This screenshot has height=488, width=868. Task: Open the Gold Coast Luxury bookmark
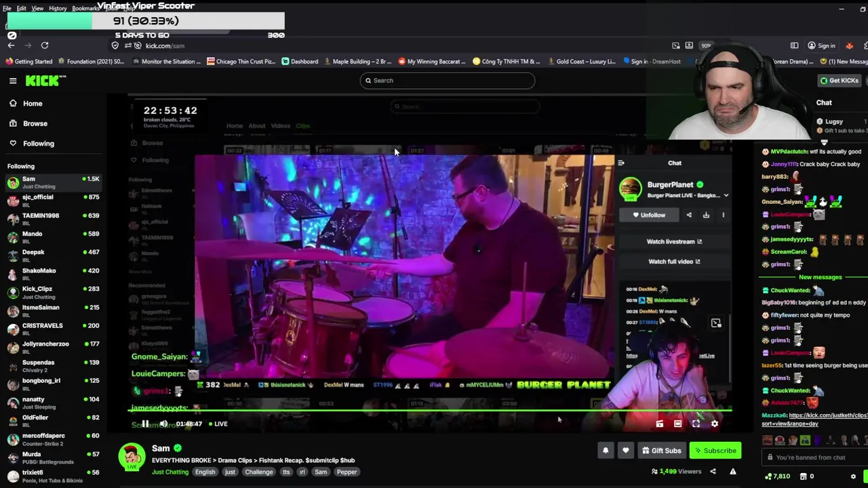tap(582, 62)
